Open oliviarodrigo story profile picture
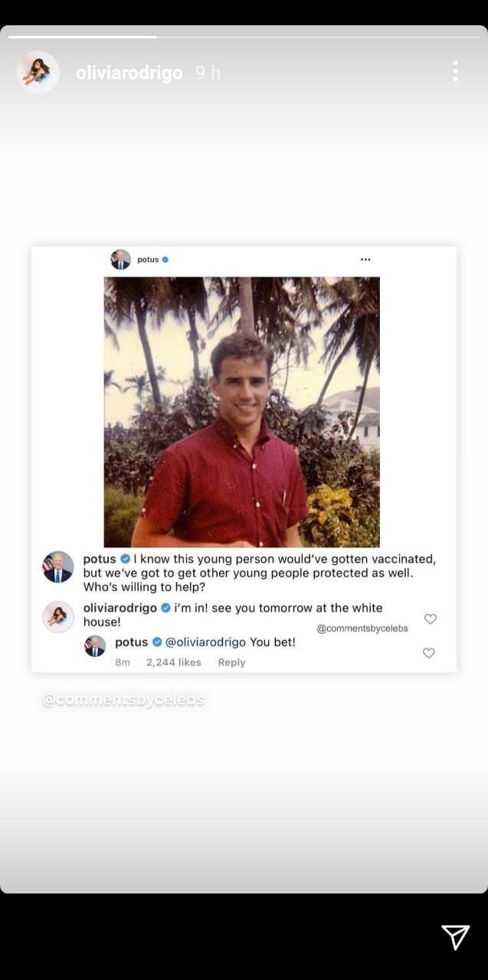This screenshot has width=488, height=980. point(38,73)
